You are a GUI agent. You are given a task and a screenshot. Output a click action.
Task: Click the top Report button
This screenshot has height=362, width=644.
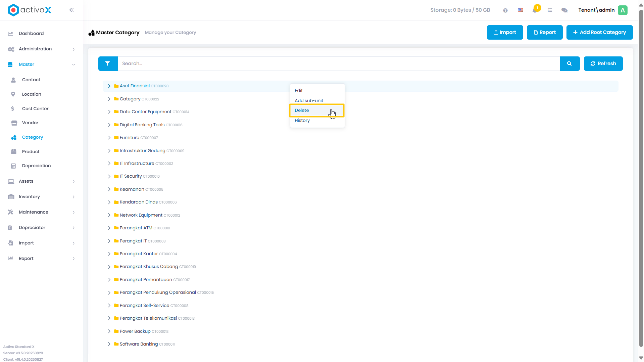pyautogui.click(x=544, y=33)
